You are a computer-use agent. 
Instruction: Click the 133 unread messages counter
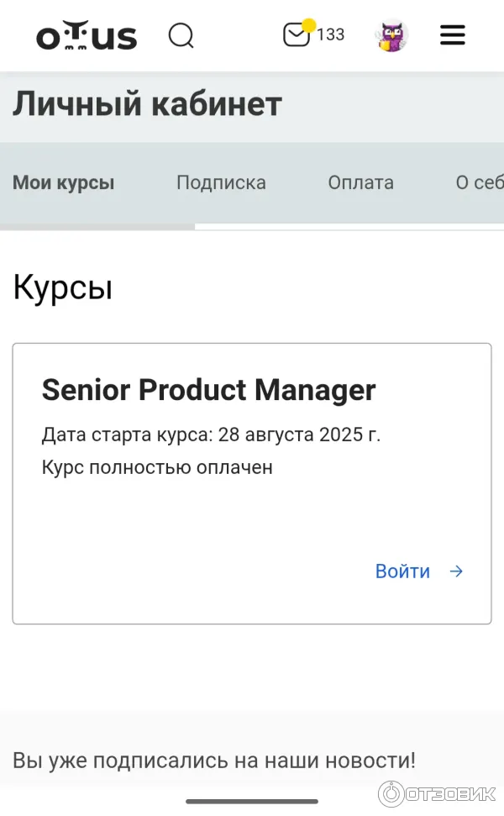tap(331, 35)
